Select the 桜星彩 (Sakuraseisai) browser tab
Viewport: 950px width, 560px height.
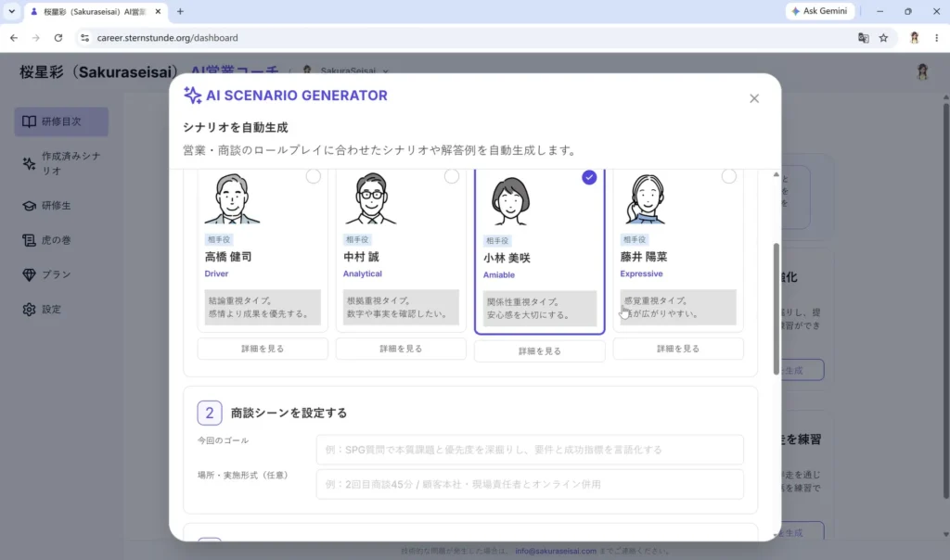tap(94, 11)
